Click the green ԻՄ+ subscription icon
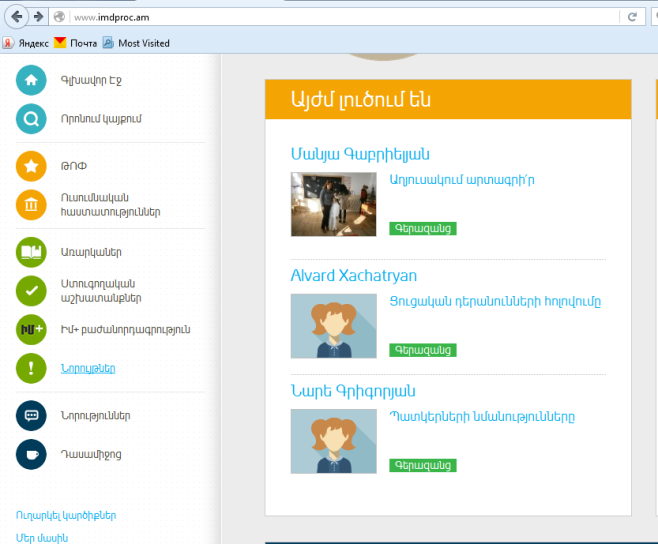The image size is (658, 544). point(31,329)
